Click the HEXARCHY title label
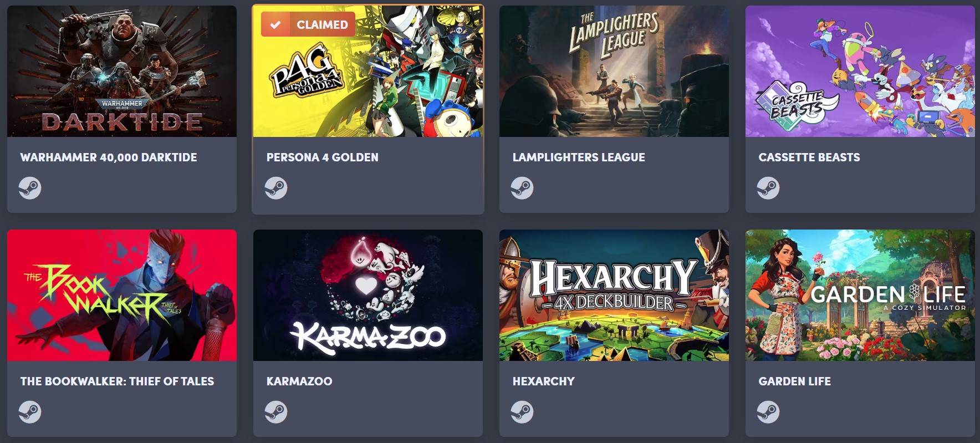This screenshot has height=443, width=980. tap(544, 381)
